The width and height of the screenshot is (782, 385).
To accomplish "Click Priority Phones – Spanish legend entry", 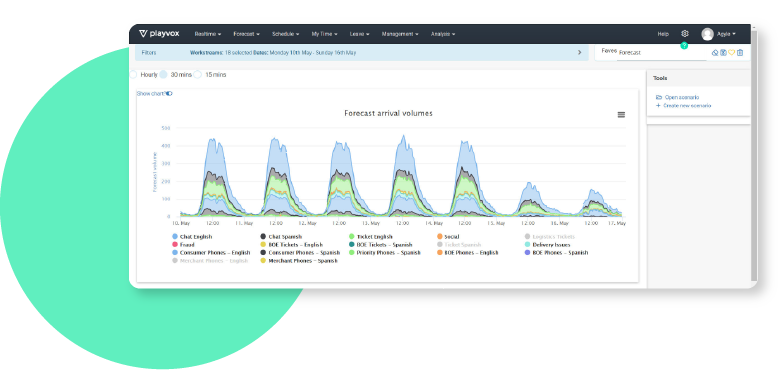I will pos(385,253).
